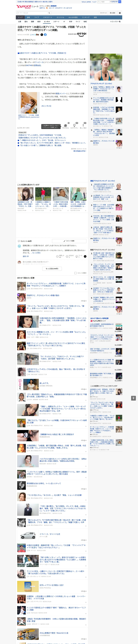
Task: Select 速報 navigation tab
Action: tap(28, 17)
